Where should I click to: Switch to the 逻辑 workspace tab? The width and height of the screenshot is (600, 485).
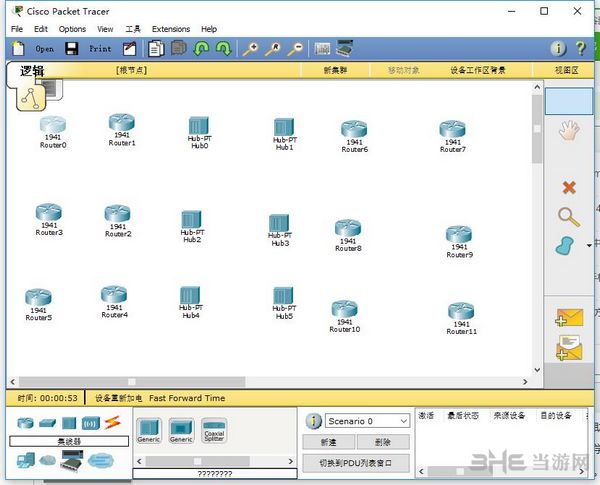[32, 71]
